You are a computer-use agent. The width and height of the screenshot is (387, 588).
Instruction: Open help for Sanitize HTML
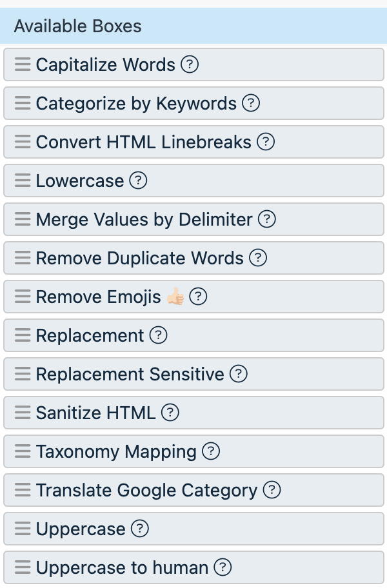[170, 413]
